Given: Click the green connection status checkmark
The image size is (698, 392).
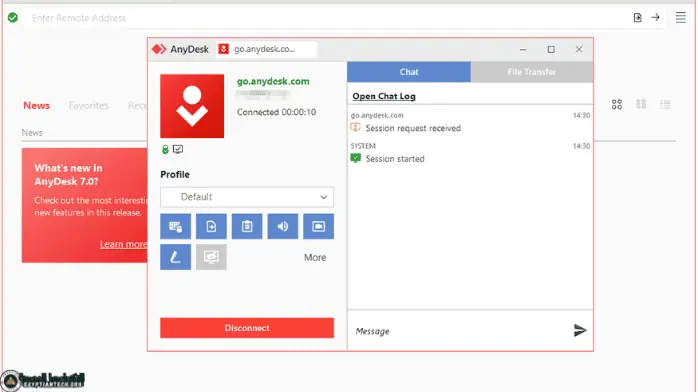Looking at the screenshot, I should [x=13, y=17].
